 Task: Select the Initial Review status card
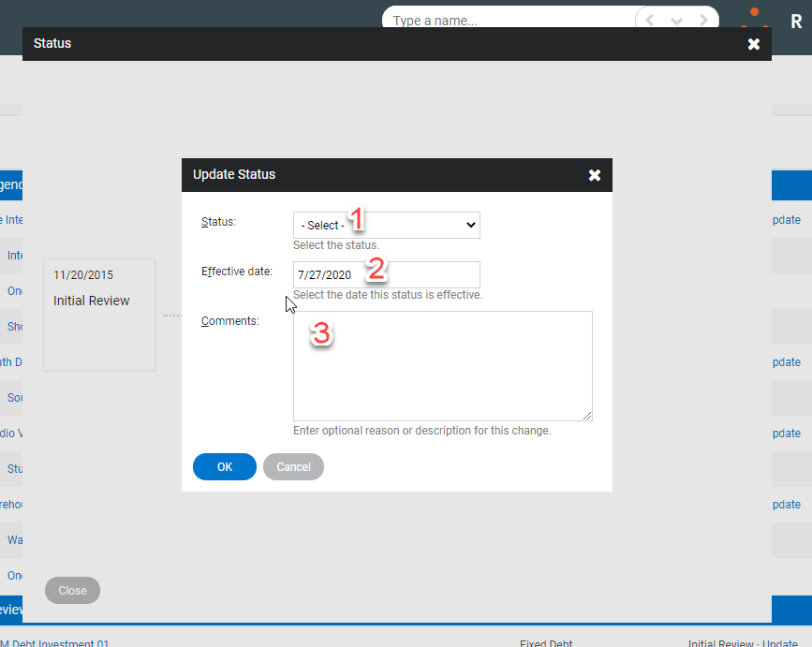click(99, 315)
